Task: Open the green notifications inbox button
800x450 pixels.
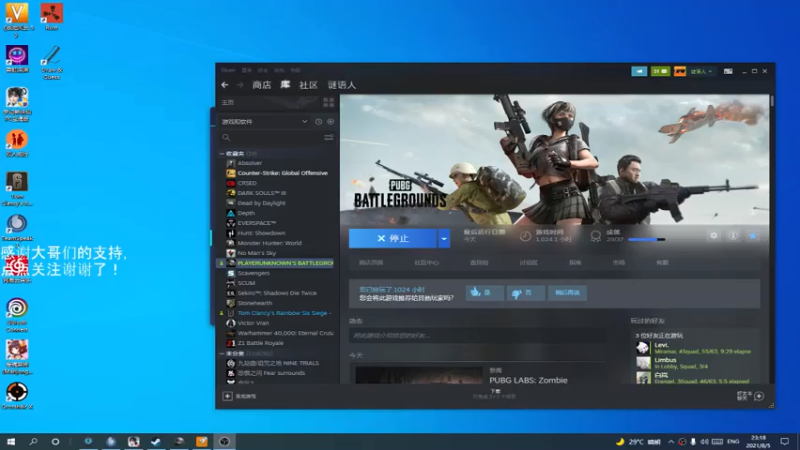Action: point(660,71)
